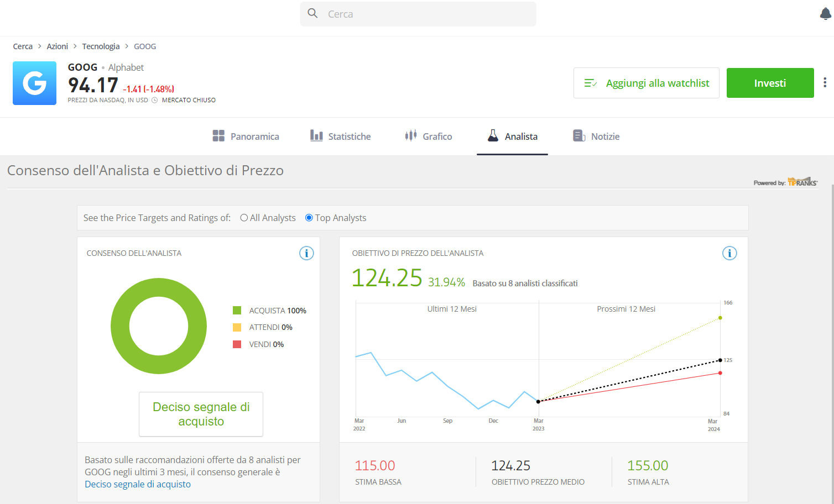Click the Azioni breadcrumb link

(58, 46)
